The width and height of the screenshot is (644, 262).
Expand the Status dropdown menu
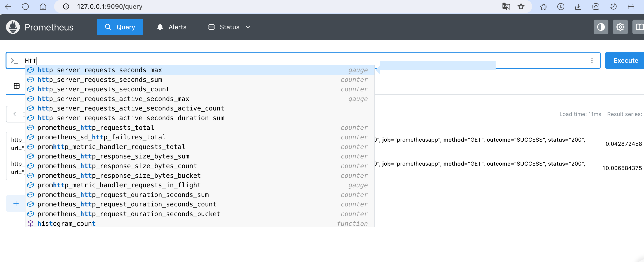click(229, 27)
